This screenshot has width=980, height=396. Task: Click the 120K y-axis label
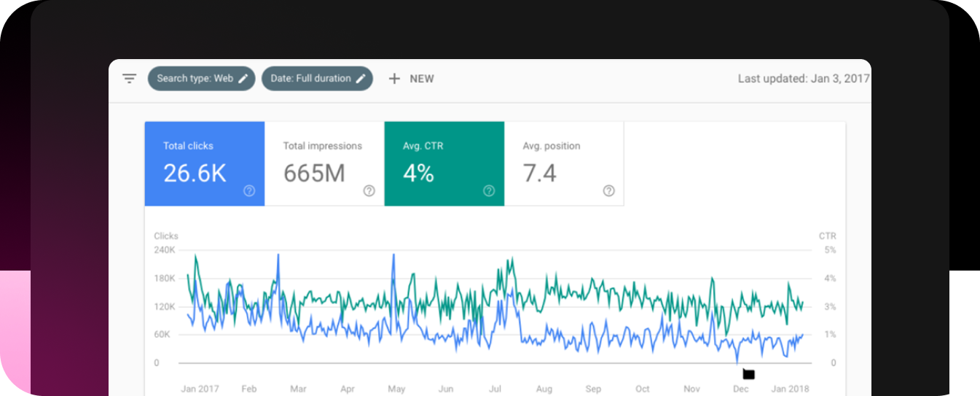165,307
